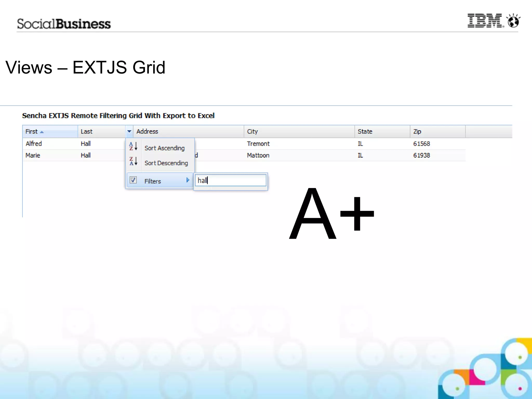Click the Sort Ascending A-Z icon
The width and height of the screenshot is (532, 399).
[x=133, y=147]
